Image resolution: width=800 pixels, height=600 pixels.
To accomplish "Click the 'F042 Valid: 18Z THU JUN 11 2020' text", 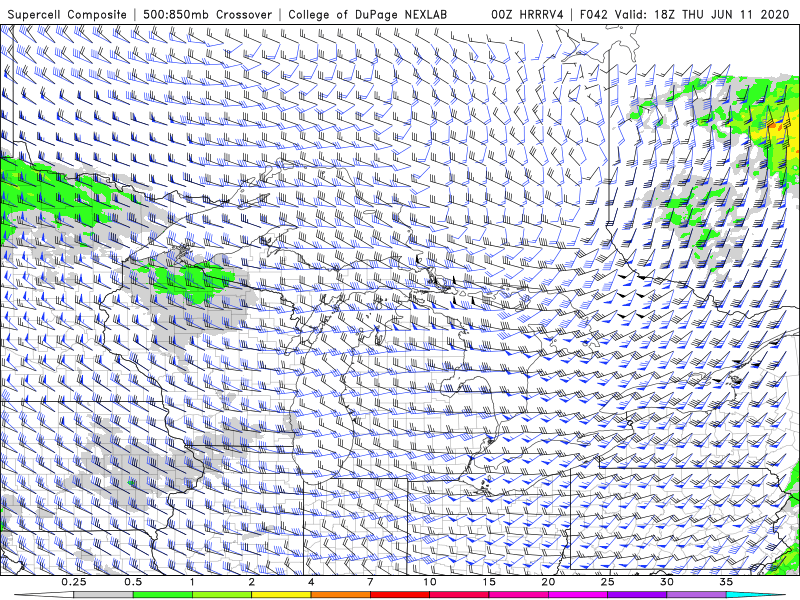I will tap(684, 15).
